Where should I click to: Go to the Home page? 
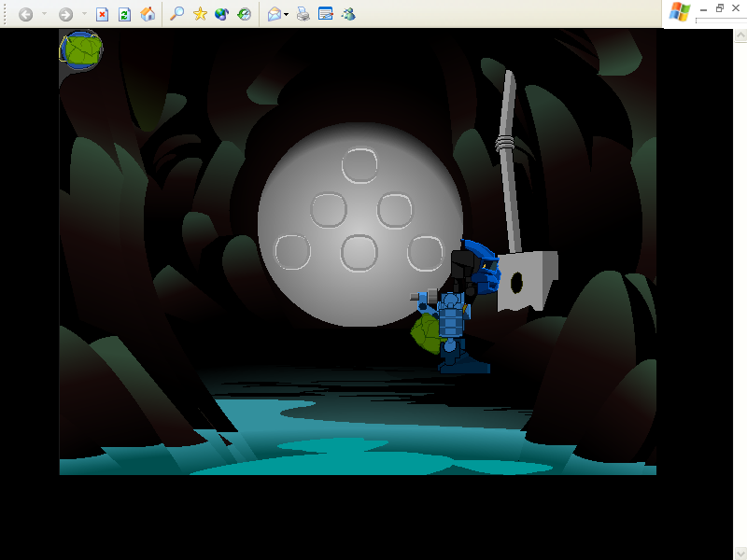[148, 14]
